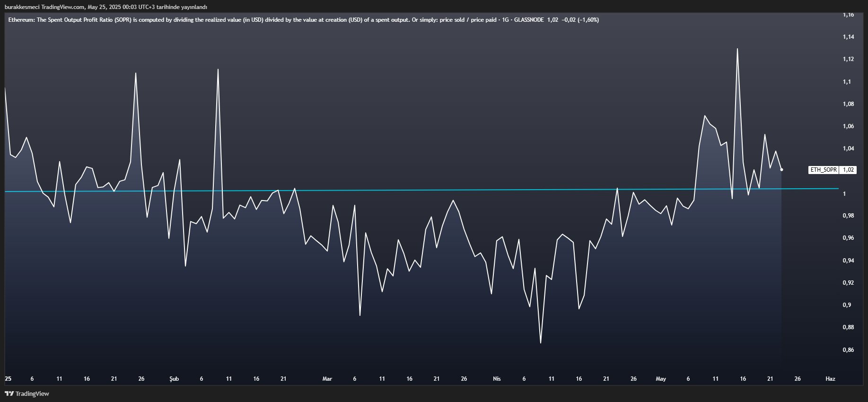This screenshot has width=868, height=402.
Task: Click the 1G interval label in title
Action: coord(505,20)
